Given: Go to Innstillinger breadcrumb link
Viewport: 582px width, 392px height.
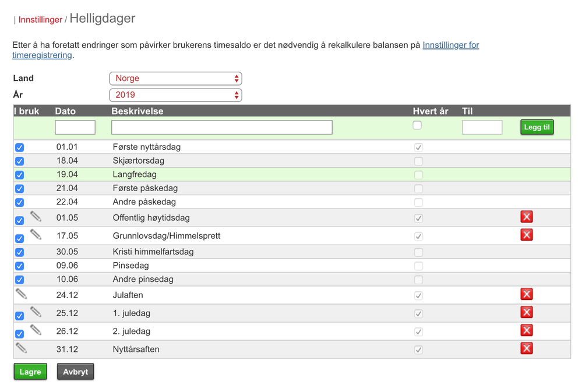Looking at the screenshot, I should (x=40, y=20).
